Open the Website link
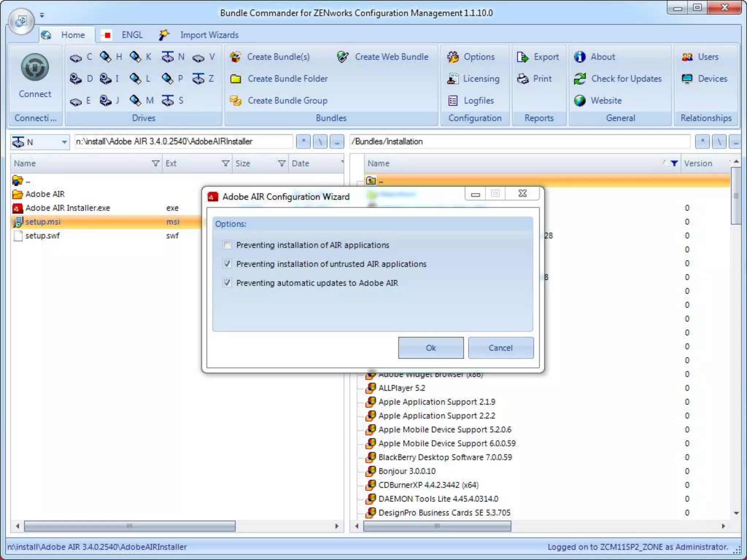 tap(598, 101)
